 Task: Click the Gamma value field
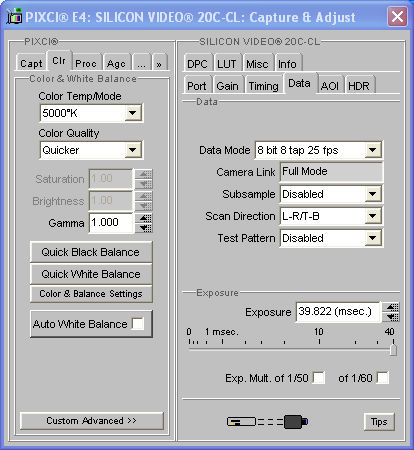coord(111,223)
